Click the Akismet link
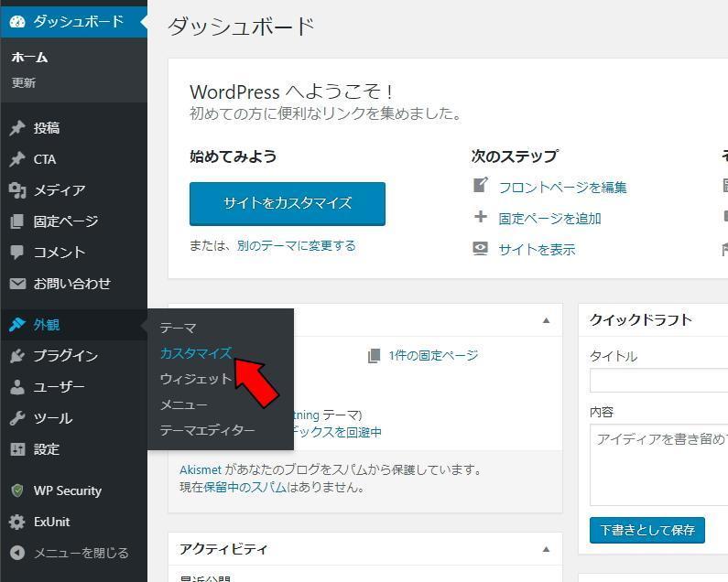Viewport: 728px width, 582px height. tap(201, 469)
